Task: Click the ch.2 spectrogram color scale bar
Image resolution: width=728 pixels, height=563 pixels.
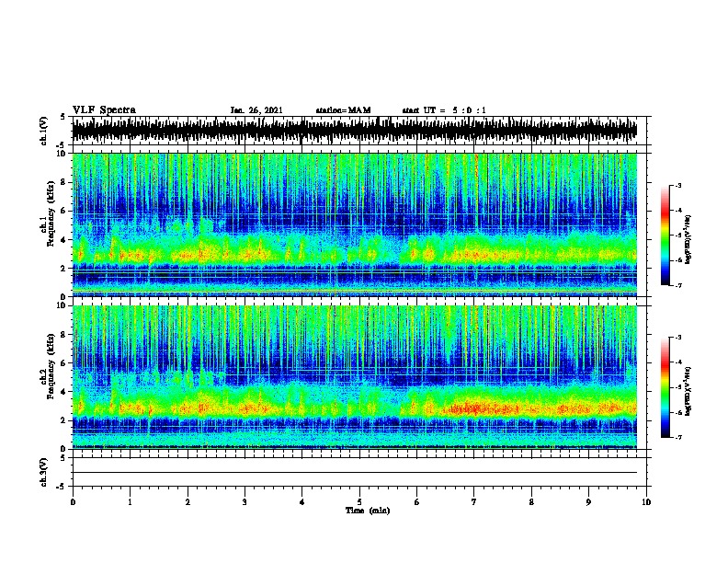Action: (665, 387)
